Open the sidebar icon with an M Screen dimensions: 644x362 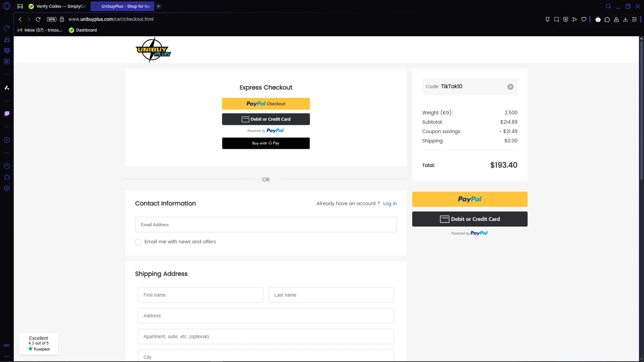click(x=7, y=62)
